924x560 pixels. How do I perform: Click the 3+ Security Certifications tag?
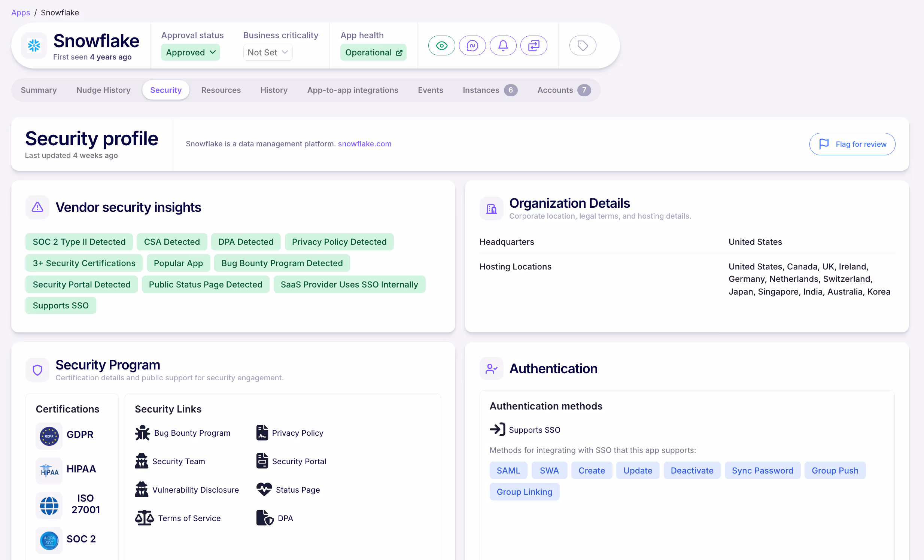tap(84, 264)
